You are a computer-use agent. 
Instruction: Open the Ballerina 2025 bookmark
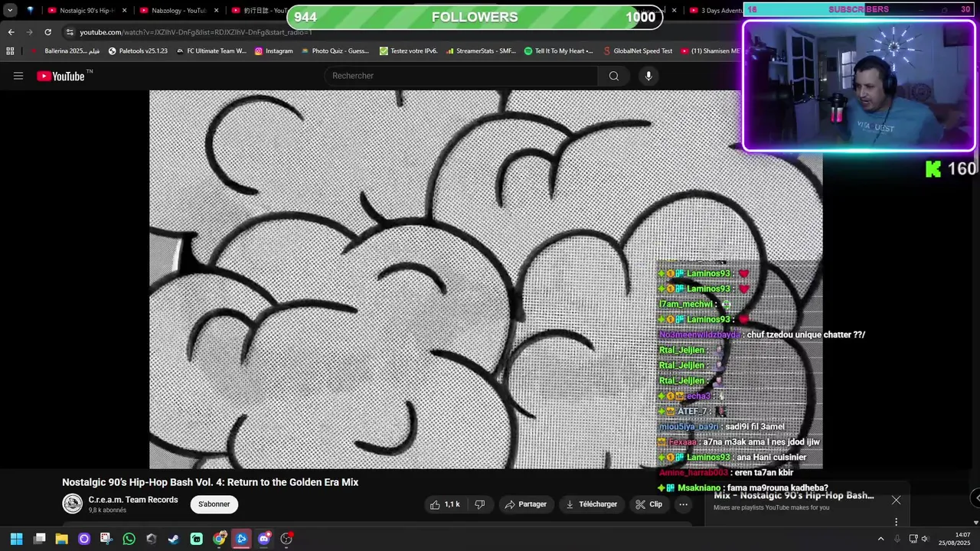(66, 51)
